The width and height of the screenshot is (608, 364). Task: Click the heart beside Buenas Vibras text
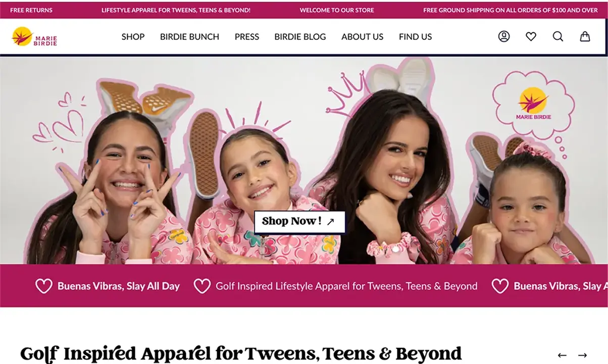[44, 286]
